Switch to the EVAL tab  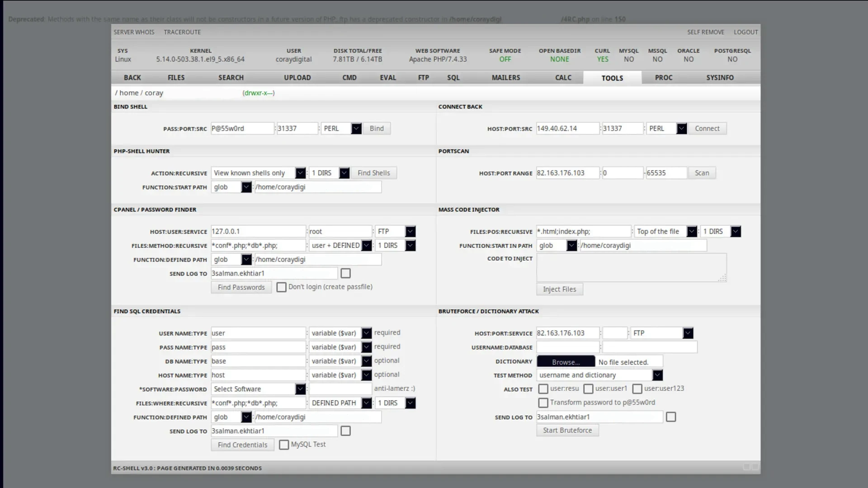coord(388,78)
